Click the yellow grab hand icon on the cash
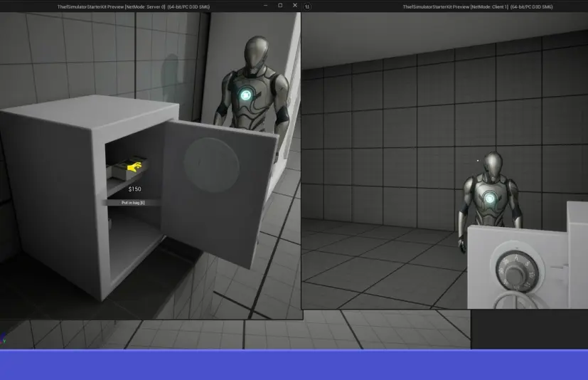Image resolution: width=588 pixels, height=380 pixels. click(x=134, y=167)
